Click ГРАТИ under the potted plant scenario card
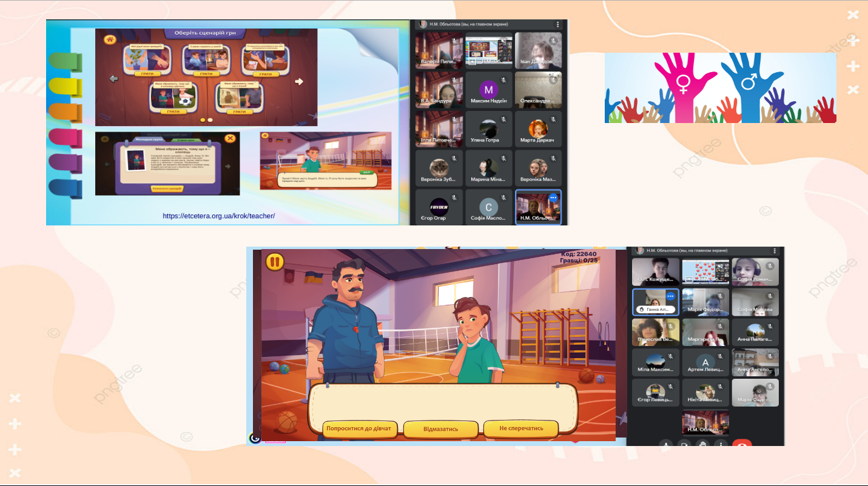The height and width of the screenshot is (486, 868). [x=148, y=74]
